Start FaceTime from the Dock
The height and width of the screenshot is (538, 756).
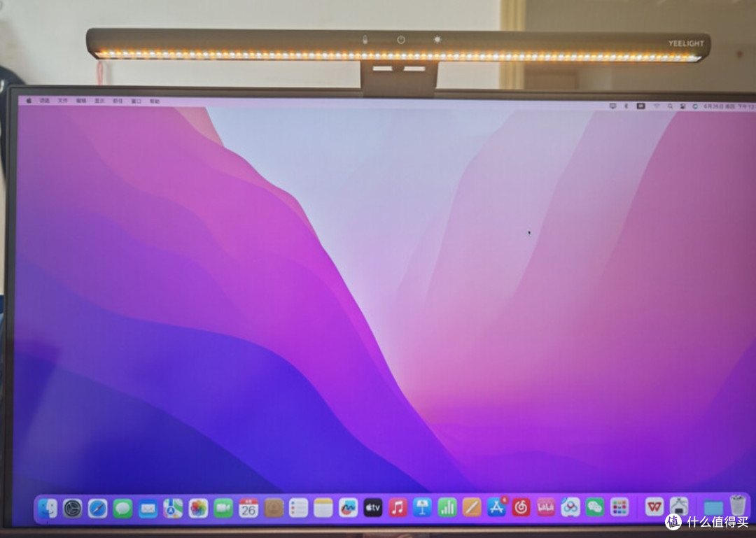pyautogui.click(x=223, y=508)
